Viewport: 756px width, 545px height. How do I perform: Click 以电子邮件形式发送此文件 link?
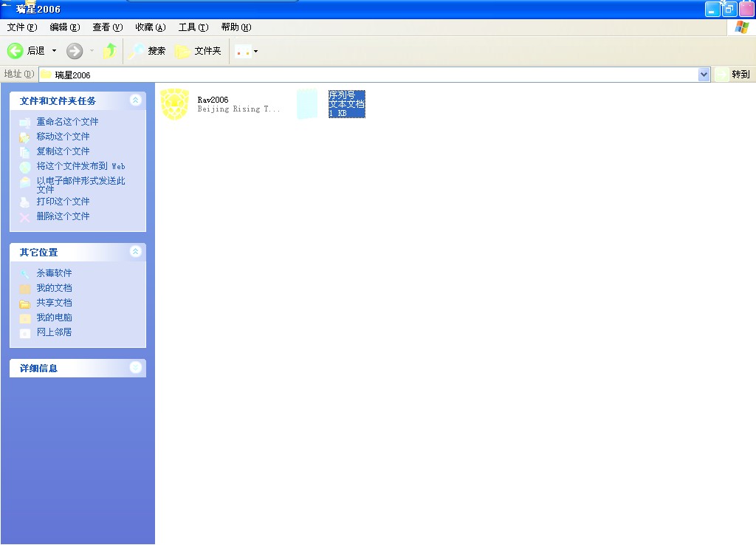81,185
